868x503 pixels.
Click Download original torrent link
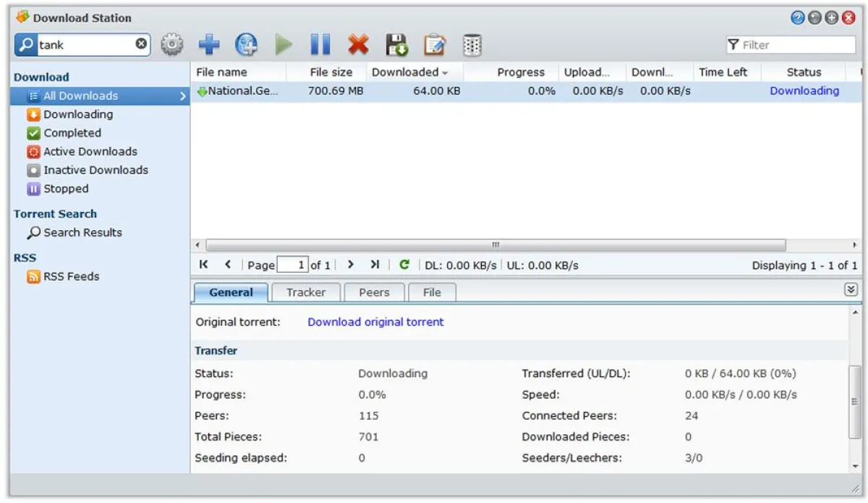point(375,322)
